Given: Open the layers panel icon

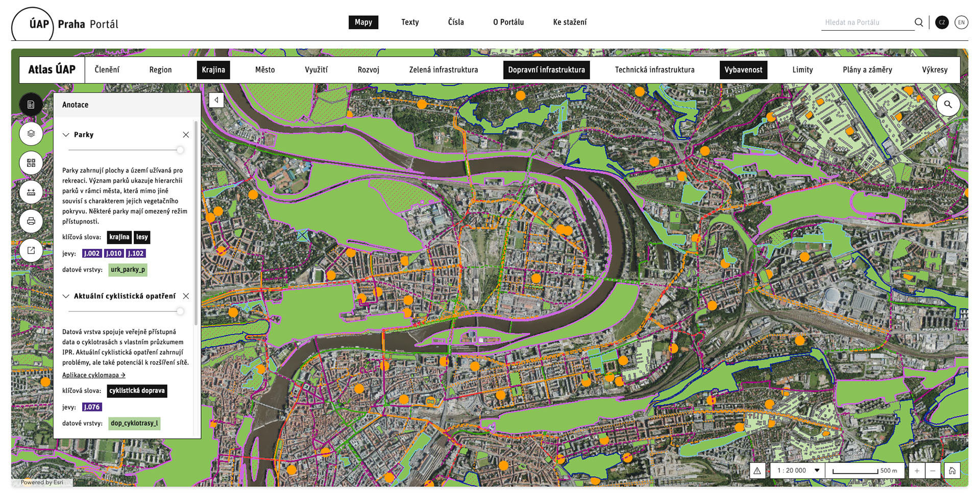Looking at the screenshot, I should pos(31,134).
